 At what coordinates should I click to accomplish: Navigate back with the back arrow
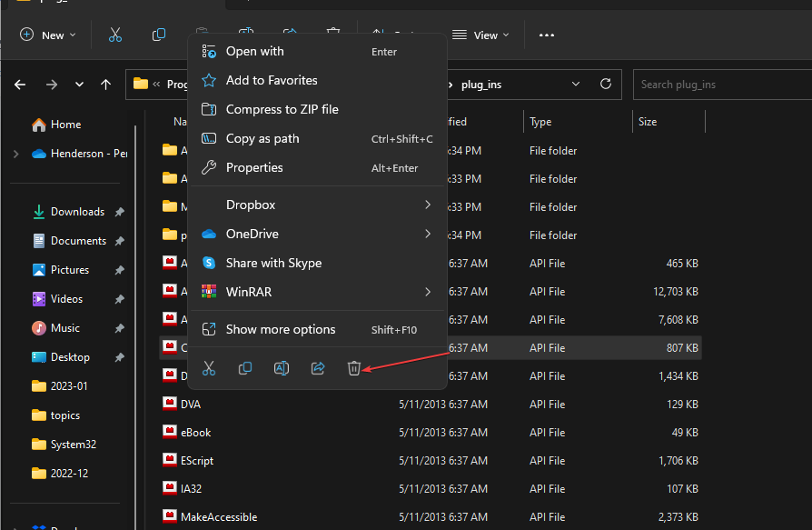[x=20, y=85]
